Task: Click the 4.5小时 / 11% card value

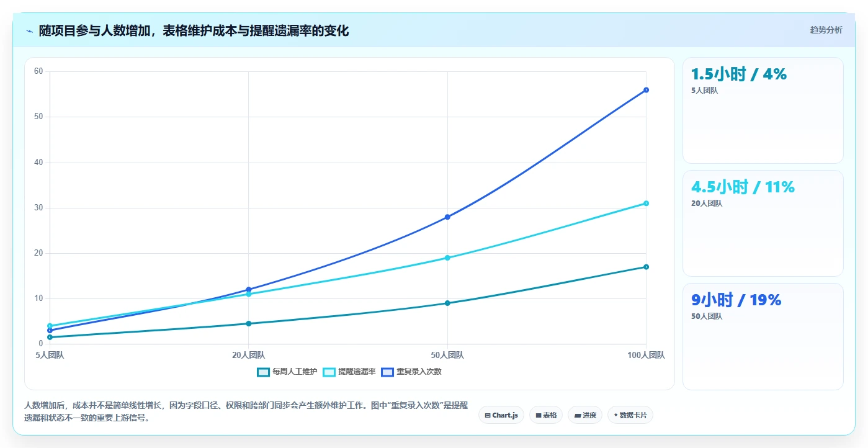Action: pos(743,187)
